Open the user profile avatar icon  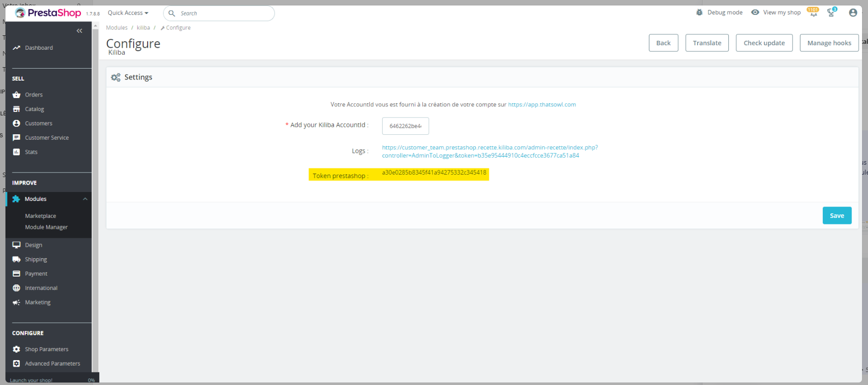tap(853, 12)
